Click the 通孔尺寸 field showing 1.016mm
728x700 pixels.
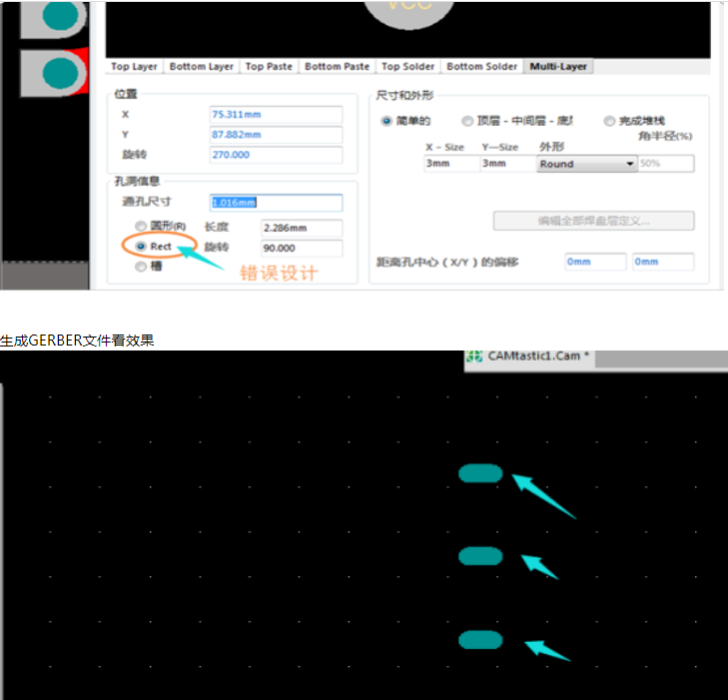pyautogui.click(x=276, y=203)
